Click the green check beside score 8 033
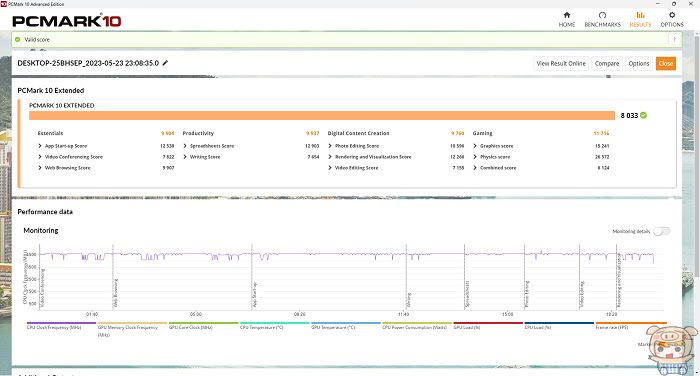 (x=643, y=115)
